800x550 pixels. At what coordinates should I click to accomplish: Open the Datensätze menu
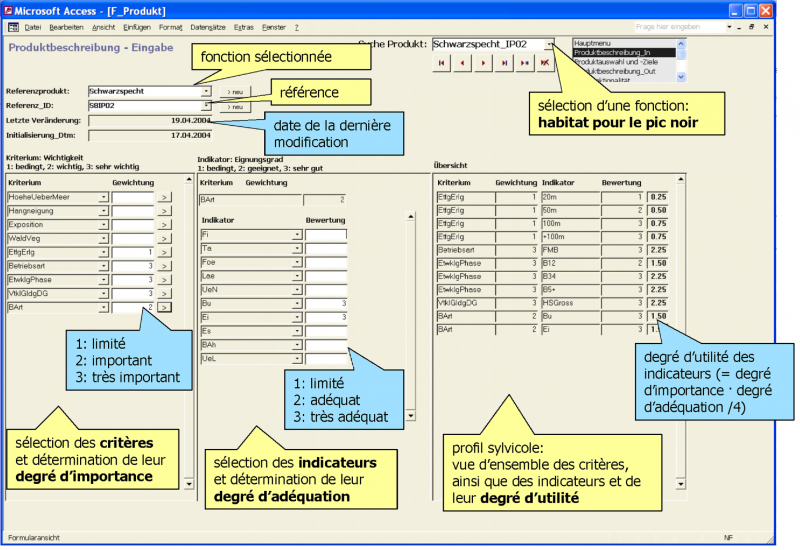(208, 28)
